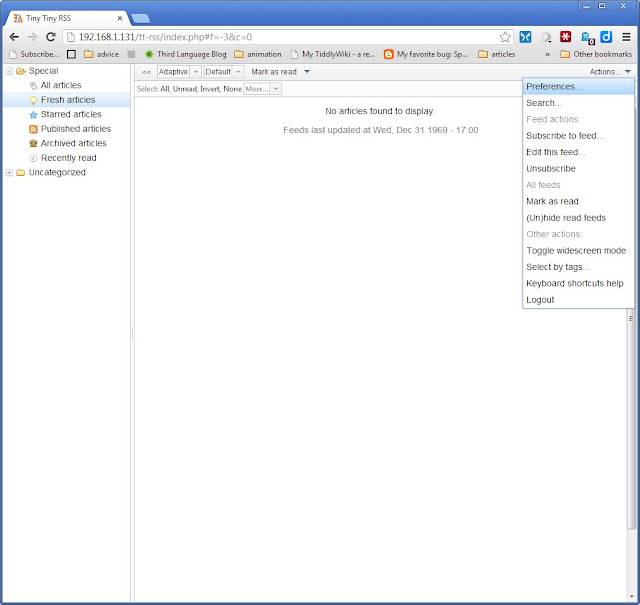Choose Logout from Actions menu
Viewport: 640px width, 605px height.
pos(578,300)
